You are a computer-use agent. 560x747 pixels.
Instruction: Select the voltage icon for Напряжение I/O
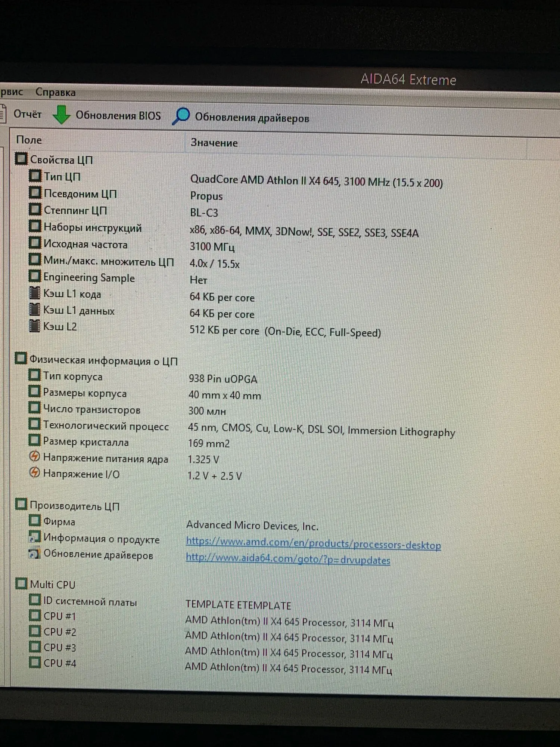pyautogui.click(x=34, y=472)
